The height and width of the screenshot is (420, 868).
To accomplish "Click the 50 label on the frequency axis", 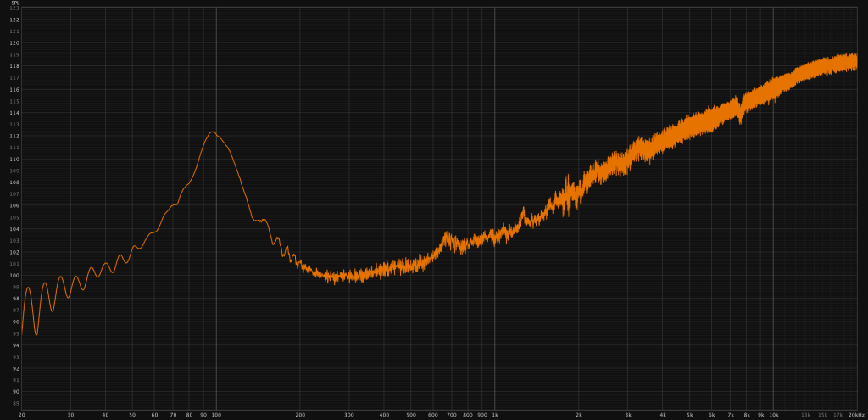I will pyautogui.click(x=132, y=416).
